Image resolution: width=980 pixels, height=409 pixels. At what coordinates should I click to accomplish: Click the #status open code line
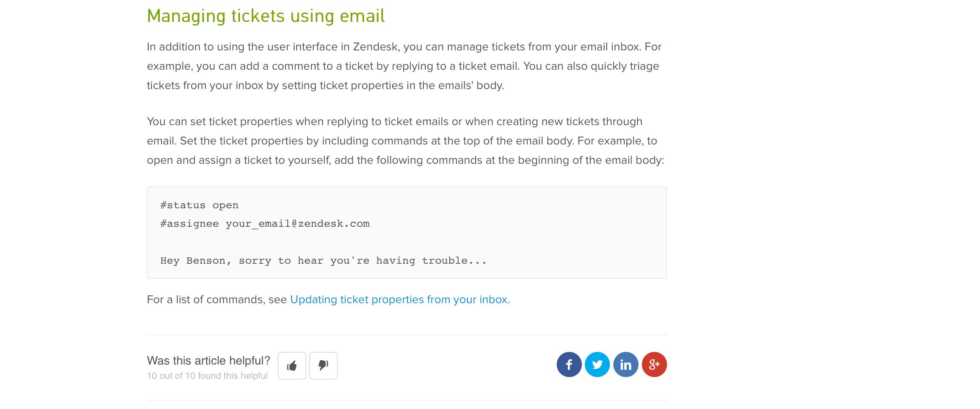(199, 205)
